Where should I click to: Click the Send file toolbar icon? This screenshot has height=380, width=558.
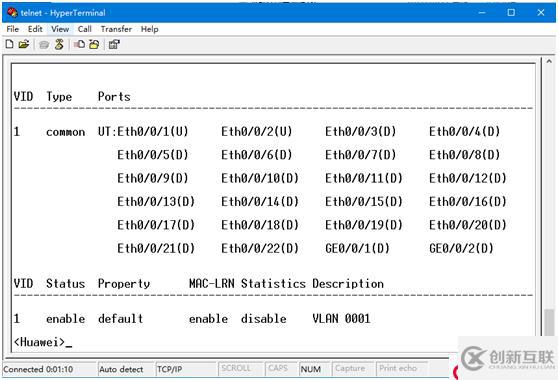79,44
